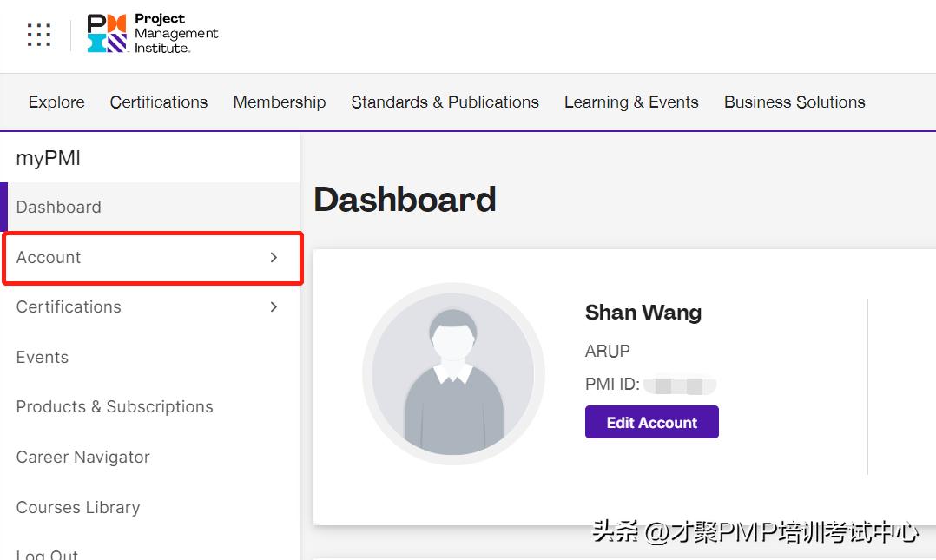
Task: Open Account in the sidebar
Action: pos(153,258)
